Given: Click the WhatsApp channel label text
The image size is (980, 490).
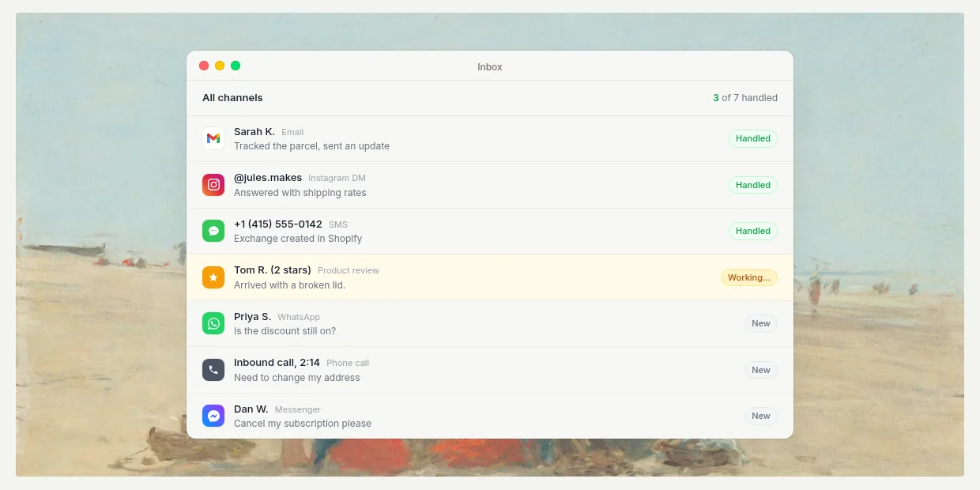Looking at the screenshot, I should point(299,317).
